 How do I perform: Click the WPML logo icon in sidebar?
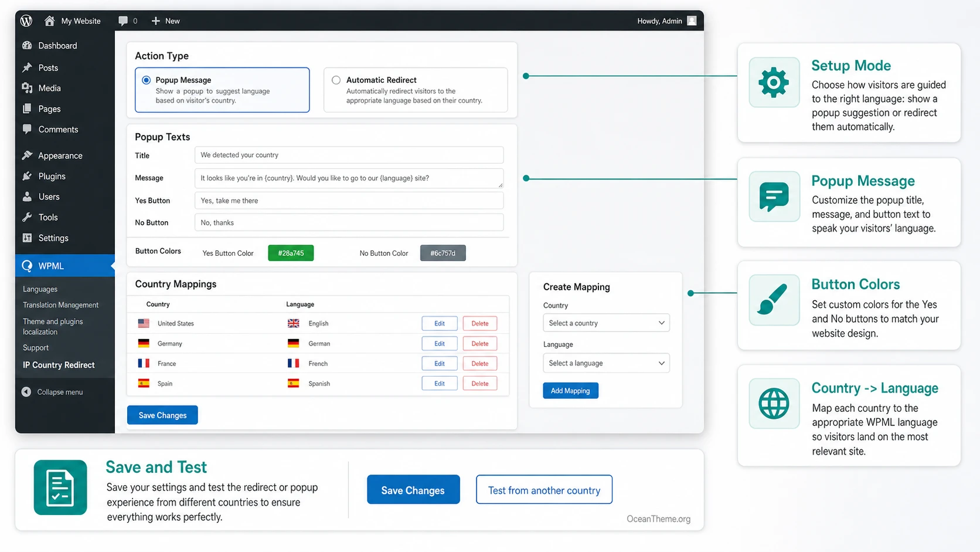coord(27,266)
